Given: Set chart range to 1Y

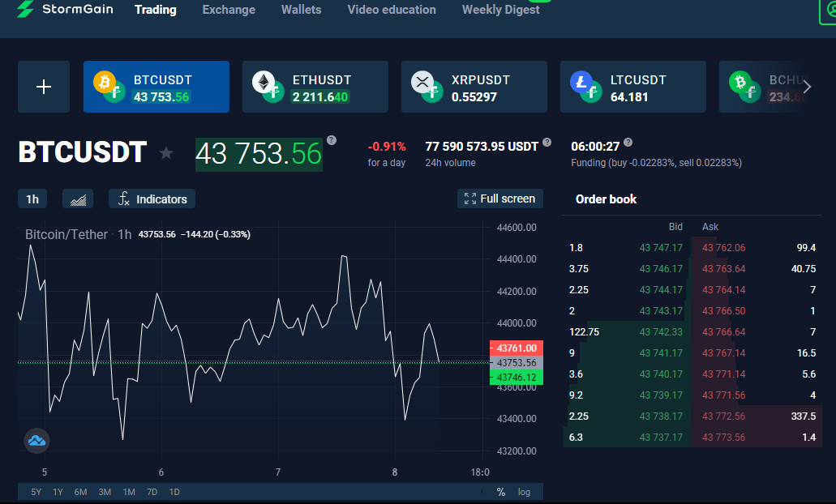Looking at the screenshot, I should (x=58, y=492).
